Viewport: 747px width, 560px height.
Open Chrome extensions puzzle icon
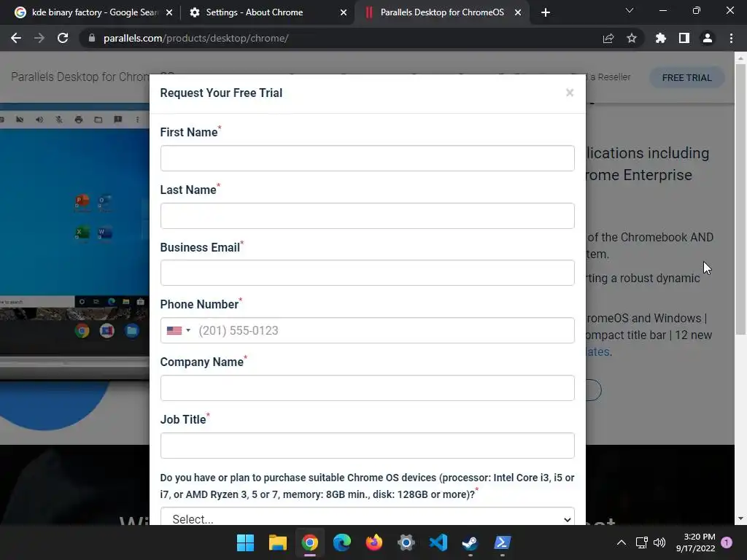661,38
